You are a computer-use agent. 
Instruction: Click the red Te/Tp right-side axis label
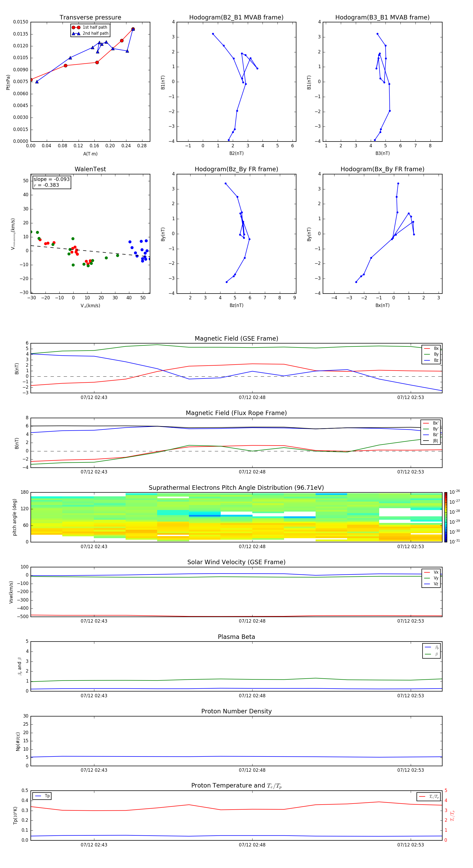click(x=453, y=815)
